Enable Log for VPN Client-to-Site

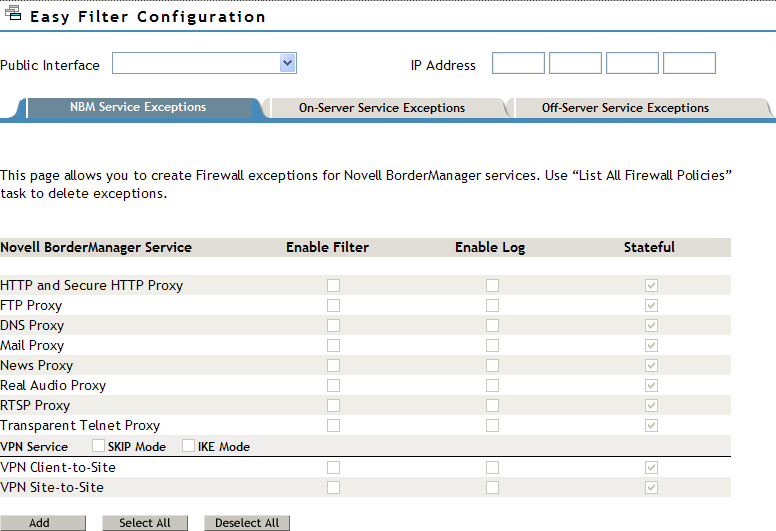tap(492, 468)
